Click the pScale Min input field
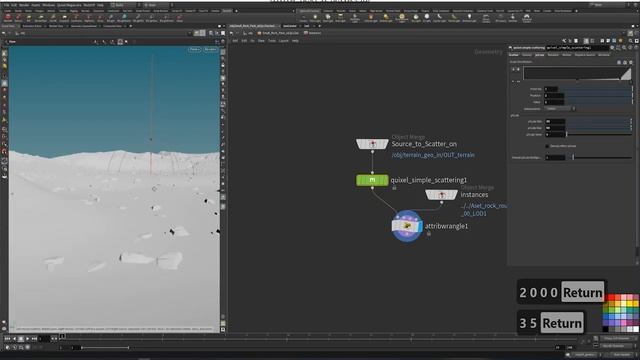The image size is (640, 360). [555, 121]
